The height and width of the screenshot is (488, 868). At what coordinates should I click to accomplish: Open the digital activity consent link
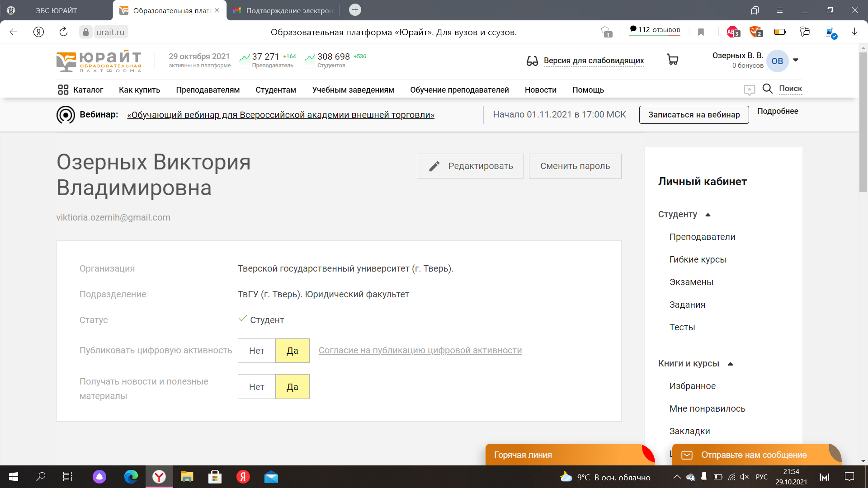(420, 350)
